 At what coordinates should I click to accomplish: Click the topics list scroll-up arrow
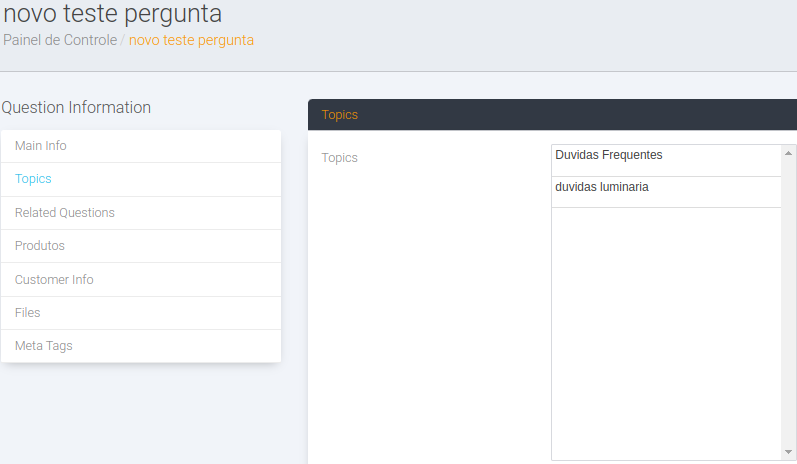788,153
